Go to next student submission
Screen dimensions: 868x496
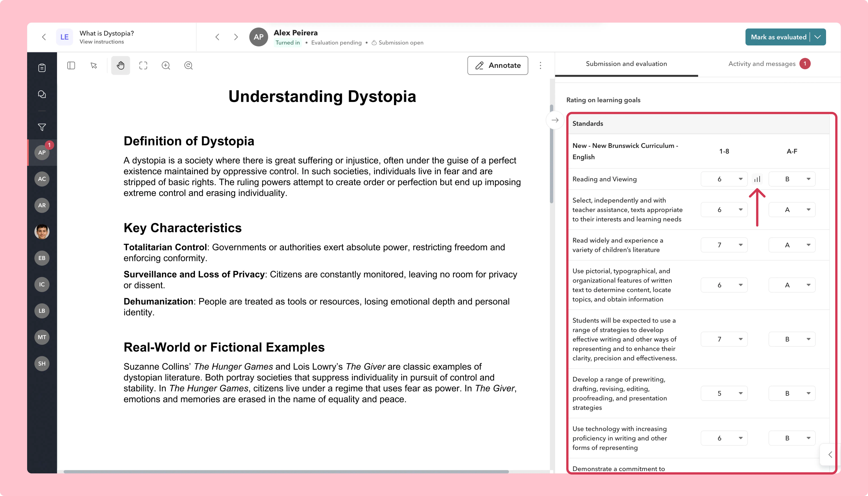click(x=236, y=37)
